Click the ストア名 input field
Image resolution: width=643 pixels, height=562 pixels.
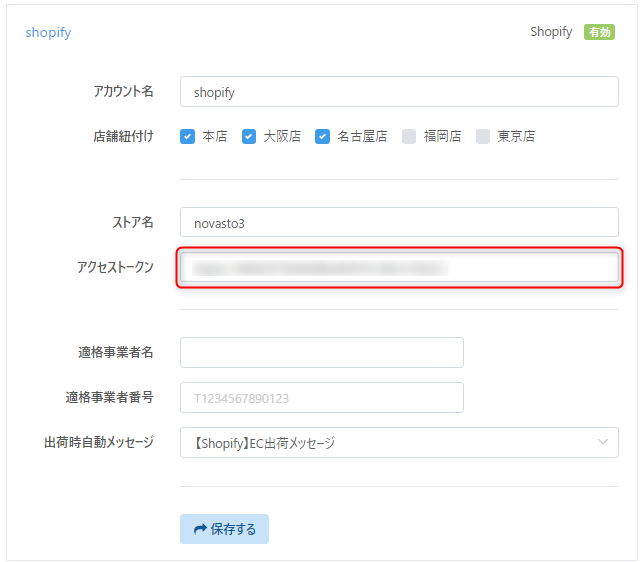tap(399, 222)
